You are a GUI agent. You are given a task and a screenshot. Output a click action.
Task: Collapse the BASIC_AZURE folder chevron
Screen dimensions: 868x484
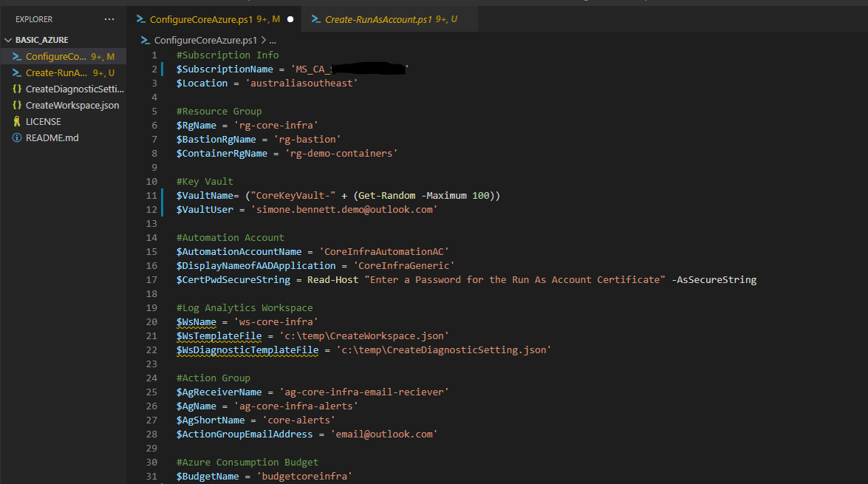pos(7,38)
